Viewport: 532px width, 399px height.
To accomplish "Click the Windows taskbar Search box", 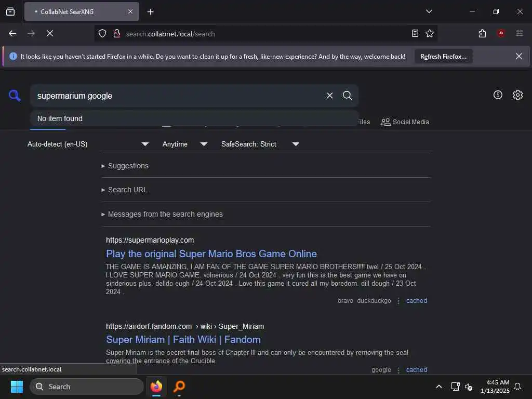I will click(x=87, y=387).
